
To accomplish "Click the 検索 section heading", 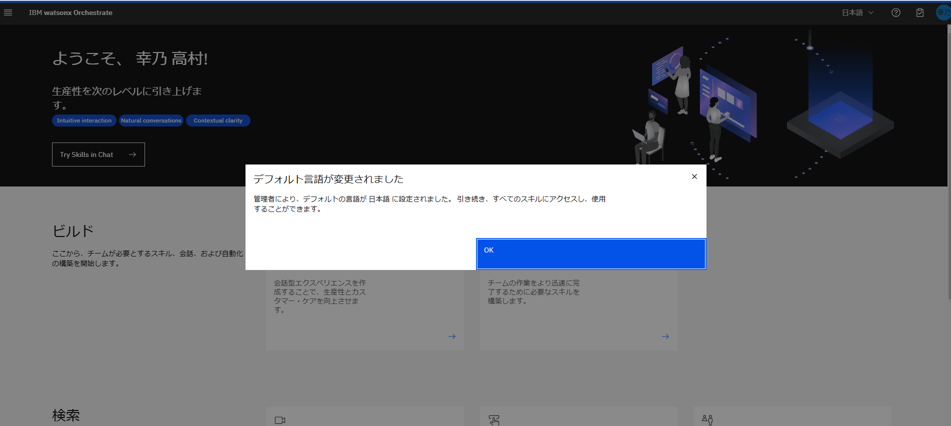I will (66, 416).
